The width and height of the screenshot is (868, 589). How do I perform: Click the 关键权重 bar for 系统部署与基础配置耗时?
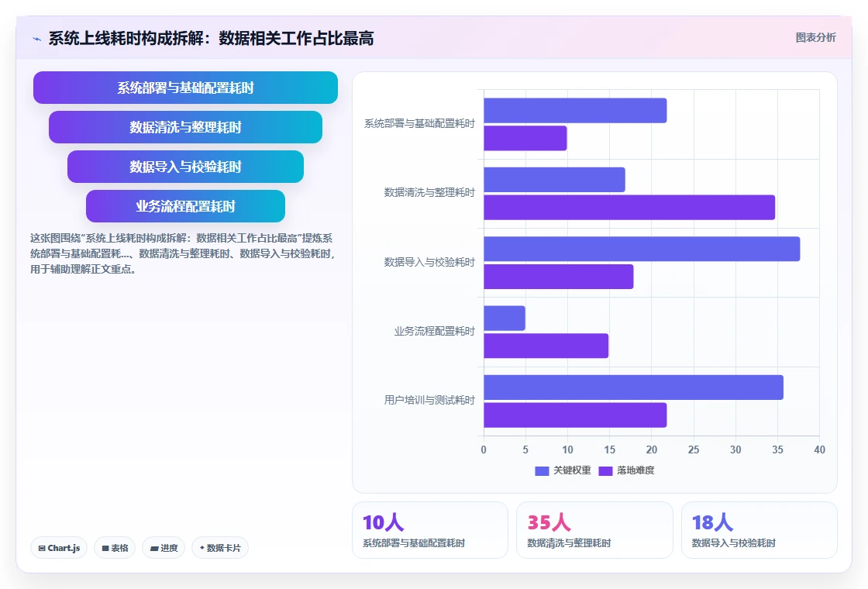(575, 111)
